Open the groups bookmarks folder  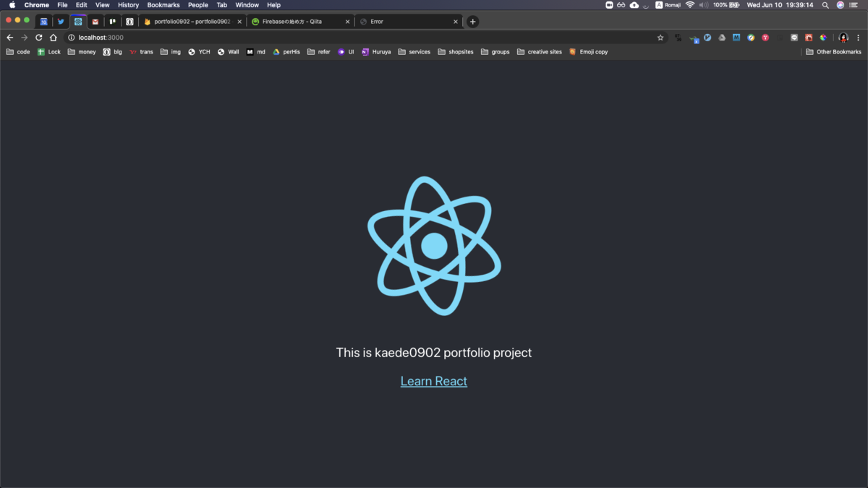(x=495, y=52)
